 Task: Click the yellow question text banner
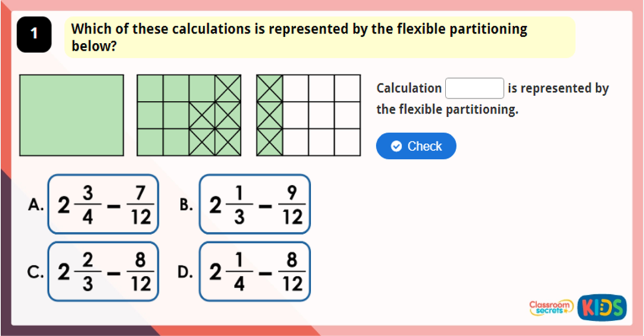tap(319, 37)
